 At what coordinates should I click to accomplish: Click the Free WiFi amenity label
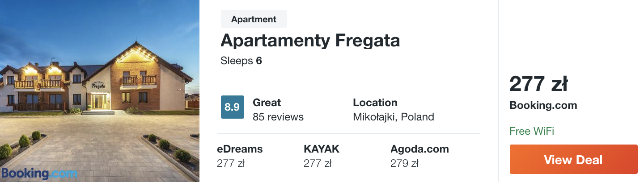[x=531, y=131]
